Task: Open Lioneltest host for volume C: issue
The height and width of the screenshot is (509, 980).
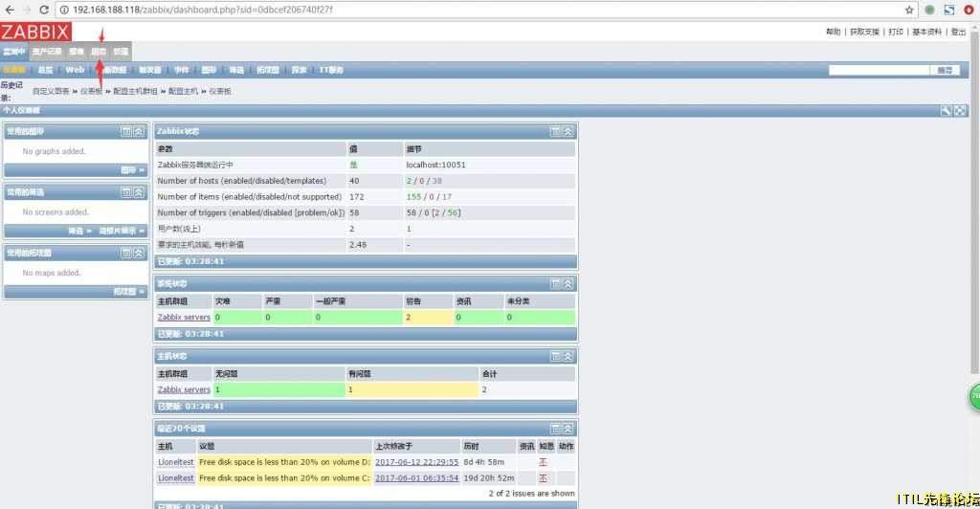Action: click(x=176, y=477)
